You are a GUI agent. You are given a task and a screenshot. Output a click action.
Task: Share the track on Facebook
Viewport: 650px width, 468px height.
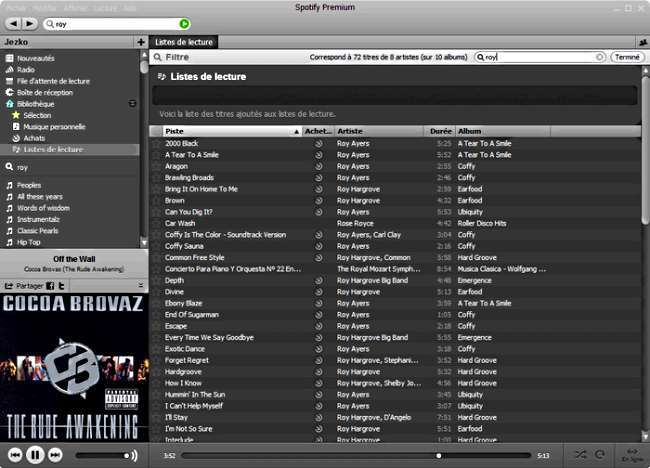pos(50,286)
